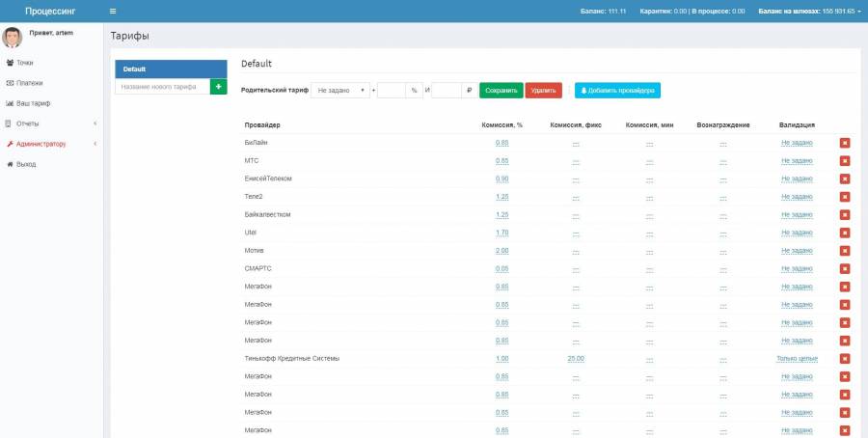Remove the МТС provider row
The height and width of the screenshot is (438, 868).
(x=845, y=161)
